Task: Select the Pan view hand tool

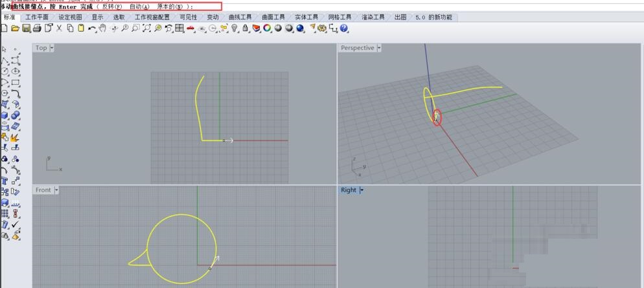Action: point(103,28)
